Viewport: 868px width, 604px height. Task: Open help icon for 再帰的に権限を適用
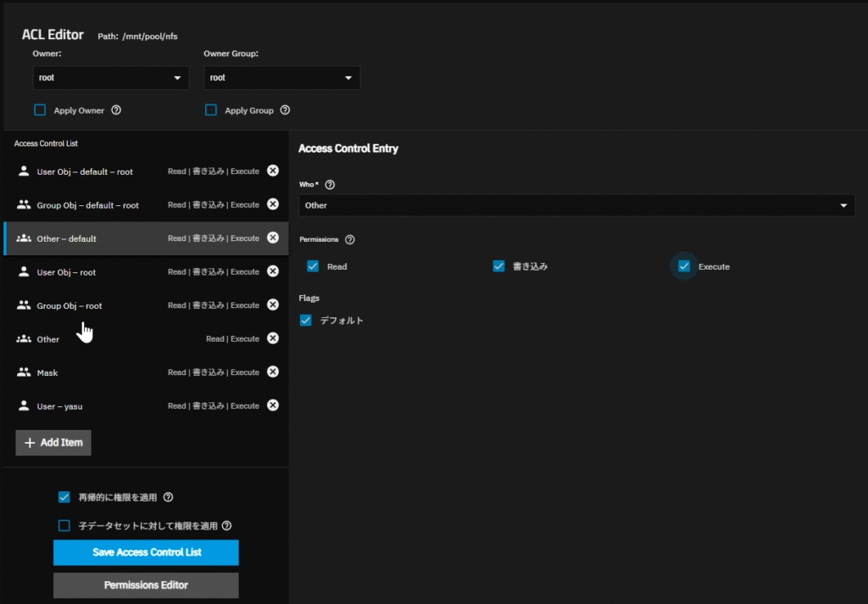tap(169, 497)
